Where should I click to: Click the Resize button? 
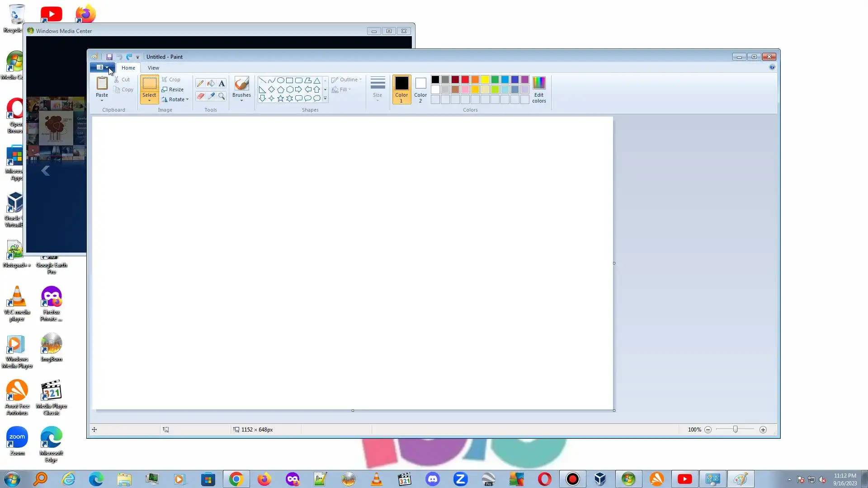(x=173, y=89)
